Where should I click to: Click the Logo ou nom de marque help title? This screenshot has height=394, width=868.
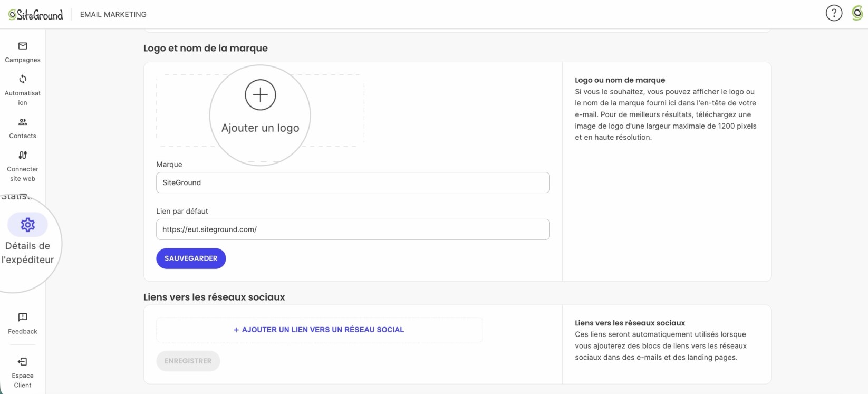620,80
